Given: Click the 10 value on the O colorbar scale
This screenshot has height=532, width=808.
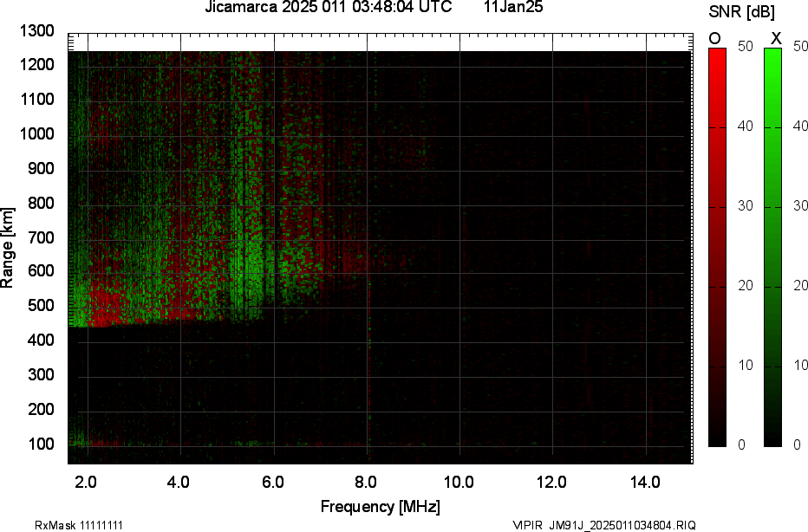Looking at the screenshot, I should pos(745,365).
